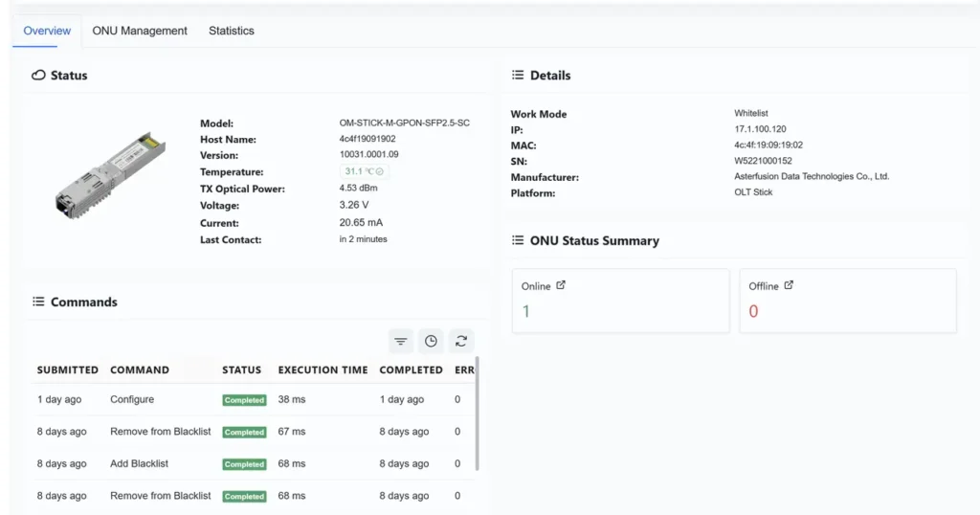Switch to the Overview tab
Image resolution: width=980 pixels, height=515 pixels.
tap(47, 31)
